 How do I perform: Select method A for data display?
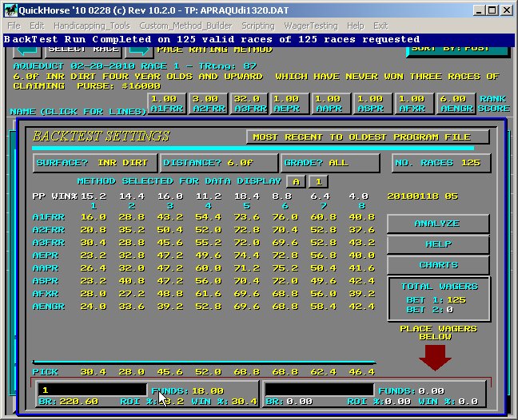pyautogui.click(x=295, y=181)
